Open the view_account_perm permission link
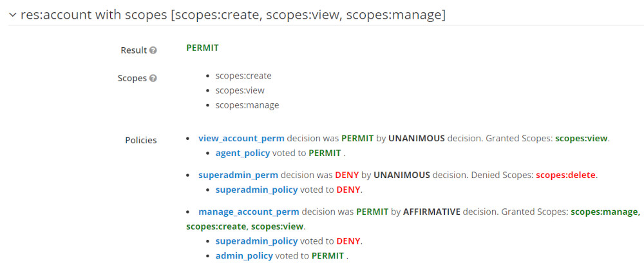The height and width of the screenshot is (276, 644). 241,139
